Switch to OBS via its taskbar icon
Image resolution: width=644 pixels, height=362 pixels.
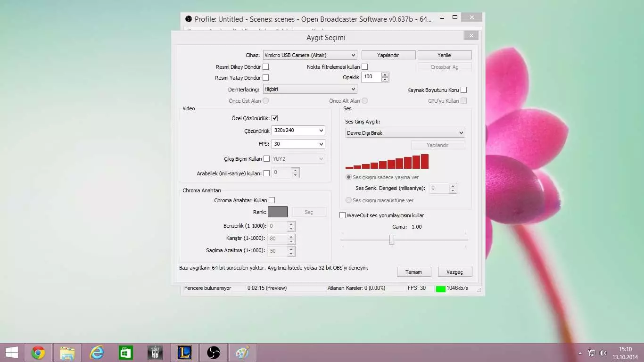214,353
